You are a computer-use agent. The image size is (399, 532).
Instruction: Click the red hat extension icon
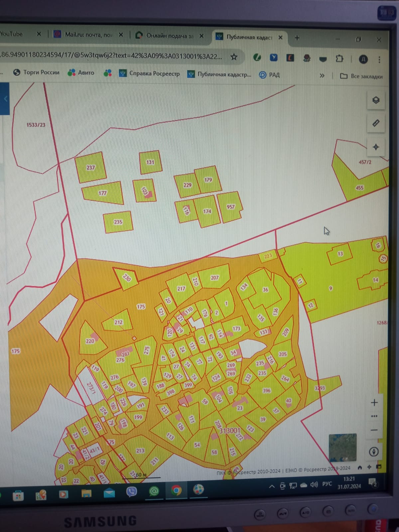click(307, 59)
